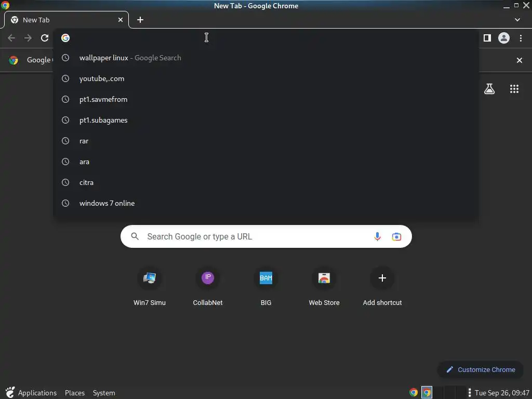Open the Search Labs flask icon
The image size is (532, 399).
pos(489,89)
